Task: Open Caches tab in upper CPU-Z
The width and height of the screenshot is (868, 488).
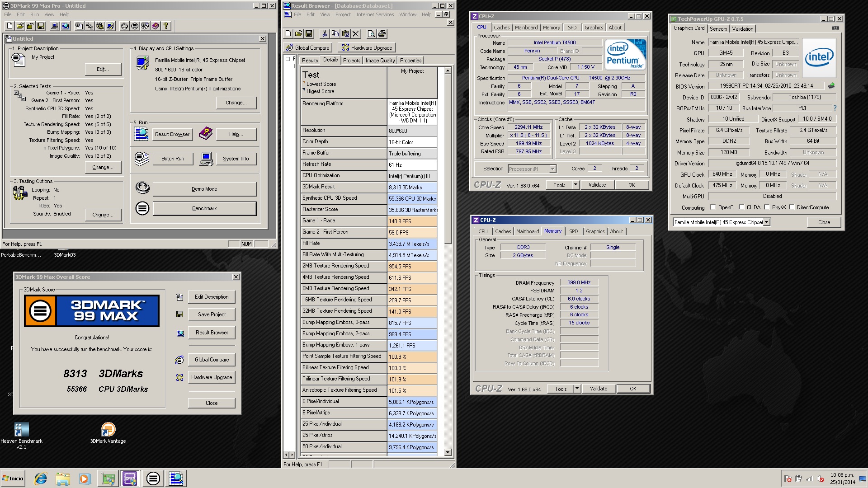Action: click(x=501, y=28)
